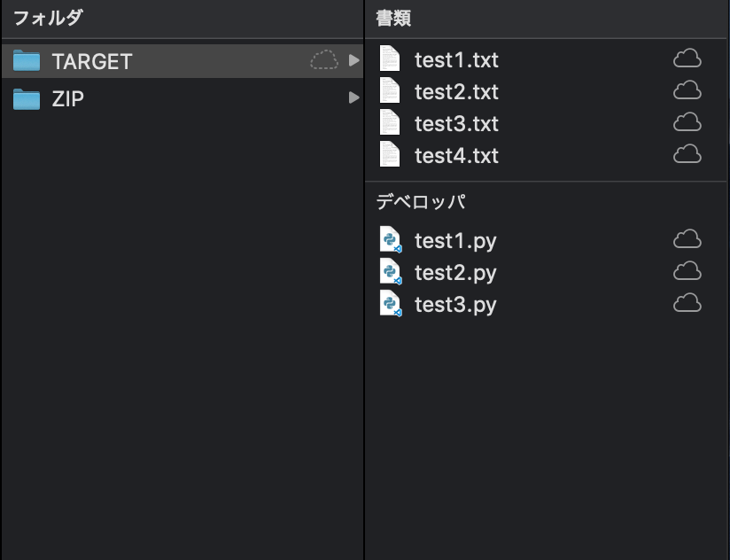Click the Python file icon for test1.py
Screen dimensions: 730x560
[x=390, y=240]
